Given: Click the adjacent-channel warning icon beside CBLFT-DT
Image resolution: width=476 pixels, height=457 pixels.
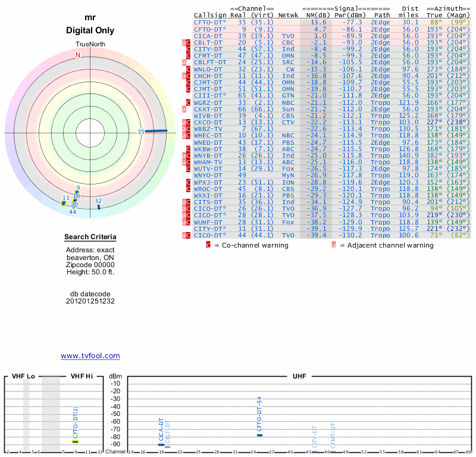Looking at the screenshot, I should point(184,62).
